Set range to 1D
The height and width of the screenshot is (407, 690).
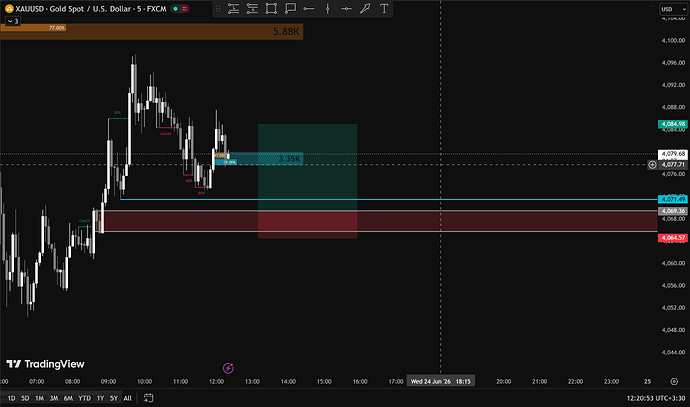click(11, 398)
